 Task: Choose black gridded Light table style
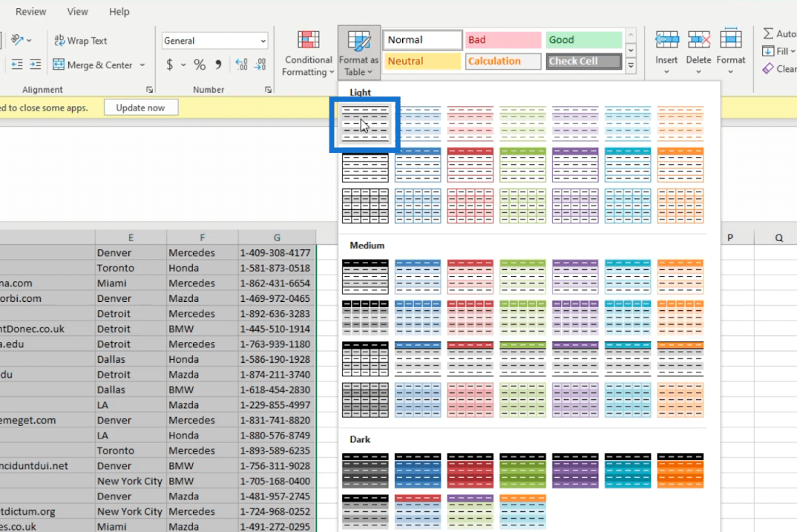[365, 206]
